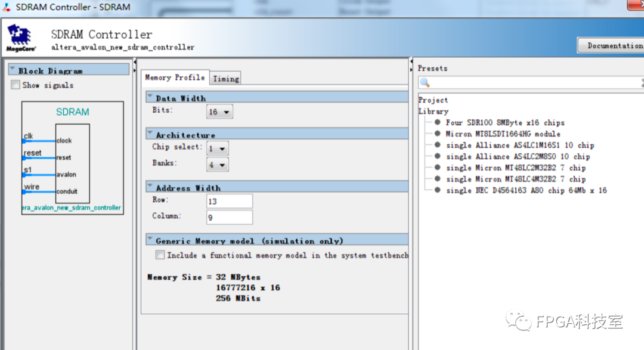Click the Project node in Presets
644x350 pixels.
(433, 100)
